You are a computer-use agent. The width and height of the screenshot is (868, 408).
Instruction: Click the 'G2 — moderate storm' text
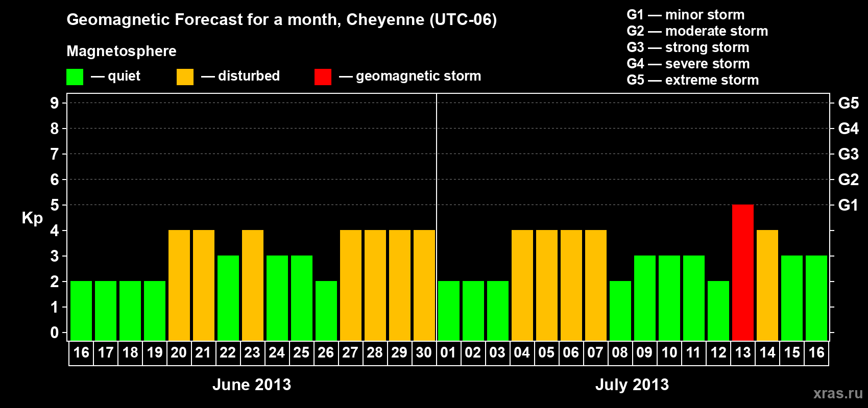click(x=697, y=31)
